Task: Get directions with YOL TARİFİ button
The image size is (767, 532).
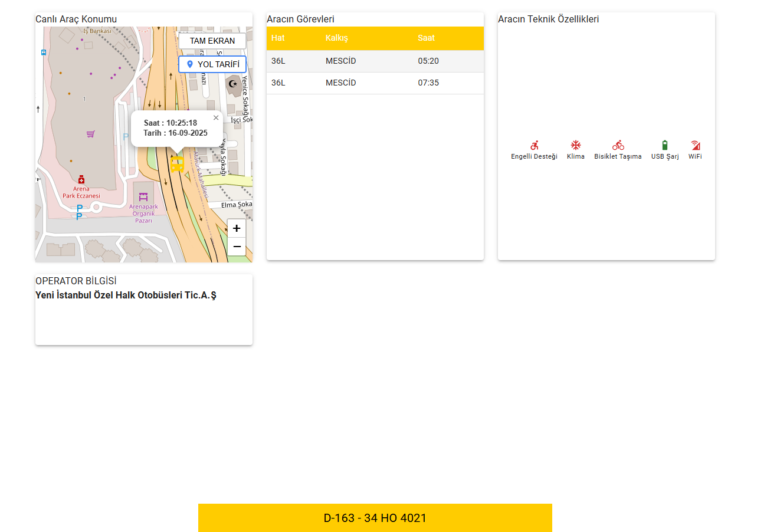Action: pyautogui.click(x=212, y=64)
